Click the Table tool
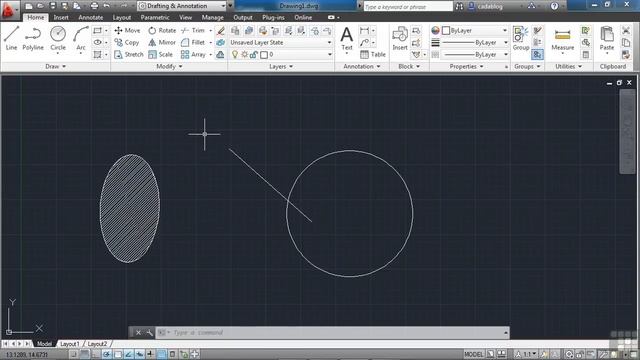Screen dimensions: 640x360 point(372,54)
